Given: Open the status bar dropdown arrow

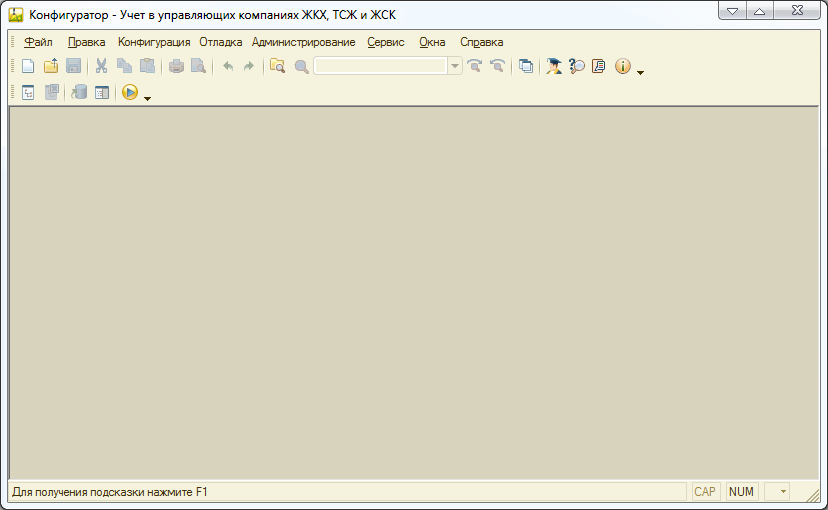Looking at the screenshot, I should click(783, 492).
